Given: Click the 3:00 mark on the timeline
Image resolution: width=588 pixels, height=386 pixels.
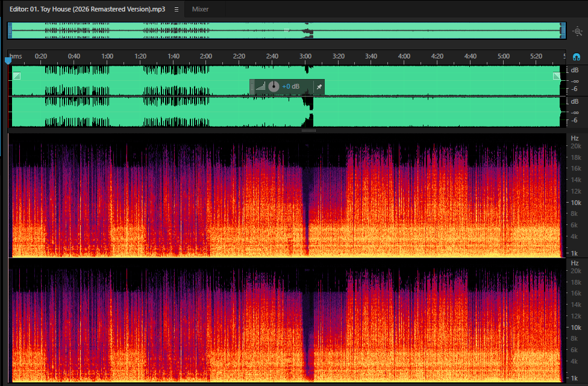Looking at the screenshot, I should pyautogui.click(x=305, y=56).
